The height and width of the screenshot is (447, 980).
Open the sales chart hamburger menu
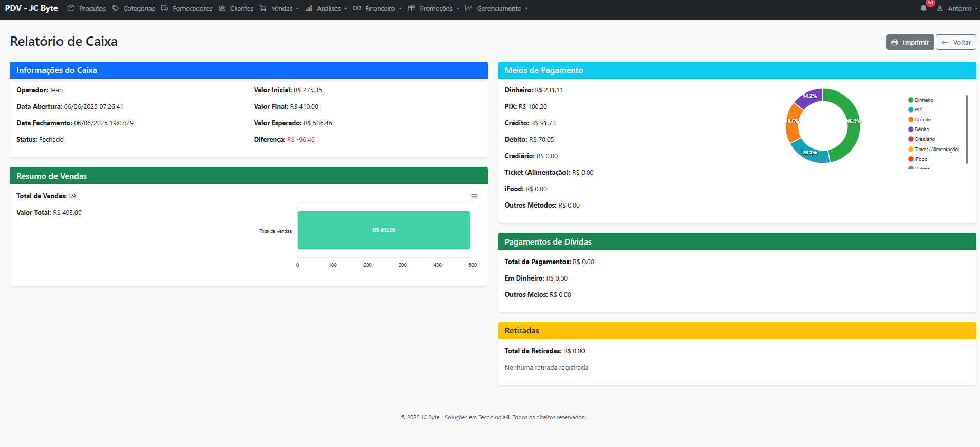pyautogui.click(x=474, y=196)
